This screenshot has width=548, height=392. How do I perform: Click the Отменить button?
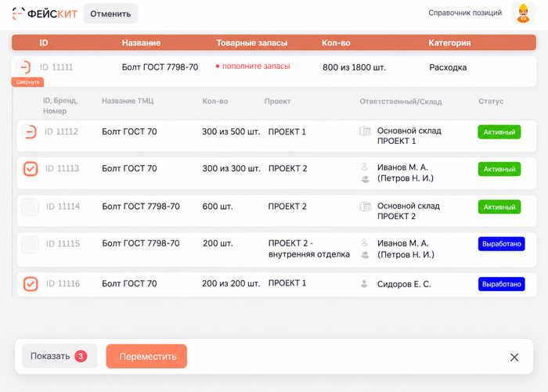110,13
